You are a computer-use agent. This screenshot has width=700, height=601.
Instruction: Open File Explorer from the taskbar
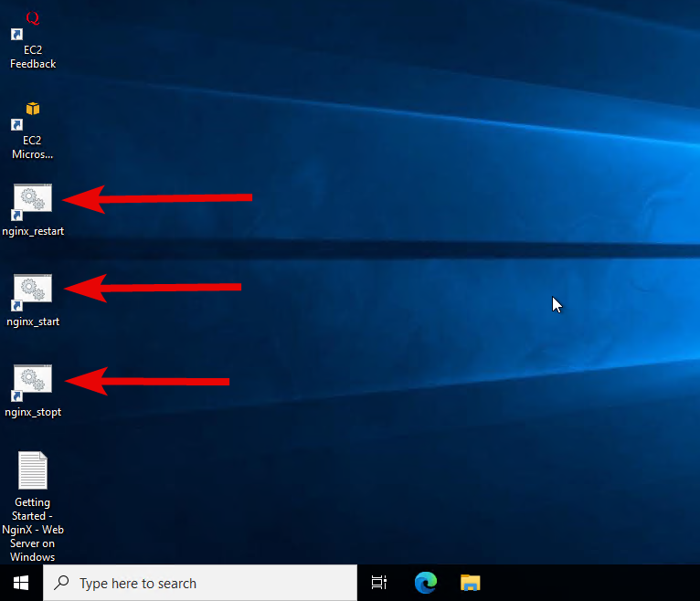[x=470, y=583]
